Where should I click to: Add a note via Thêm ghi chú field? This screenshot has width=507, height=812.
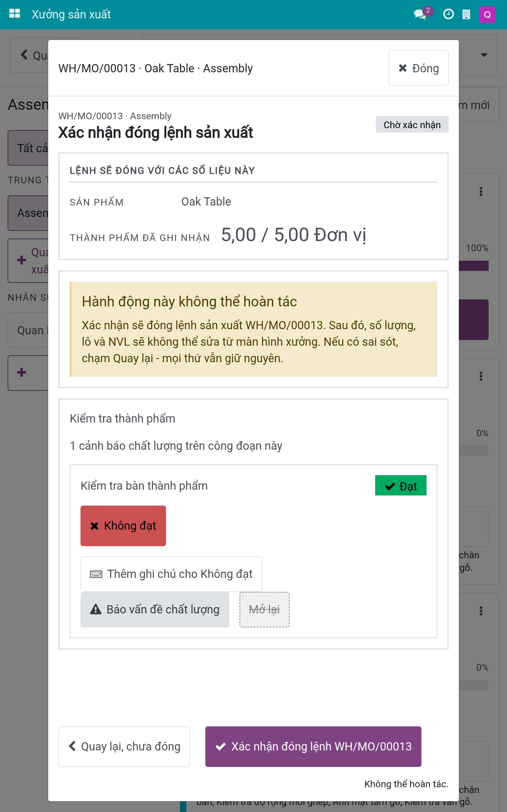171,574
